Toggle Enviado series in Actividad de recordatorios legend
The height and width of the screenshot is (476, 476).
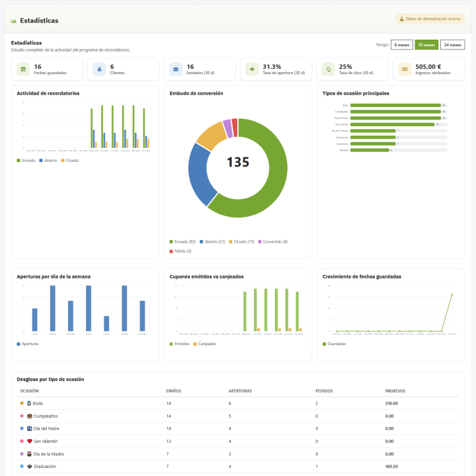point(26,160)
